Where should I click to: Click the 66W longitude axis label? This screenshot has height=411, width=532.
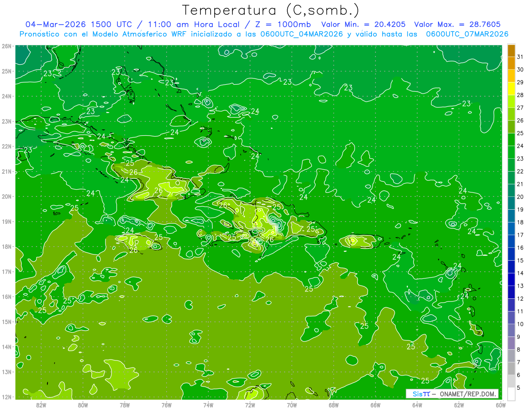tap(376, 405)
